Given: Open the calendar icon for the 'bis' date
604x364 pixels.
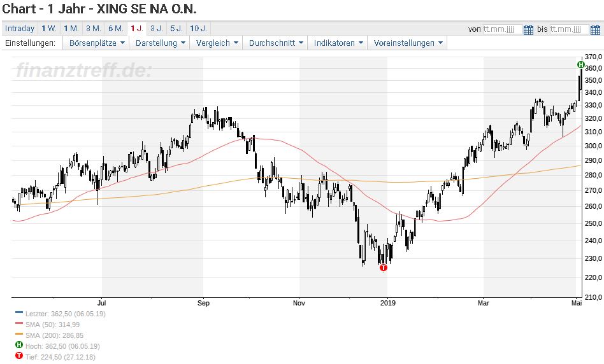Looking at the screenshot, I should (x=595, y=29).
